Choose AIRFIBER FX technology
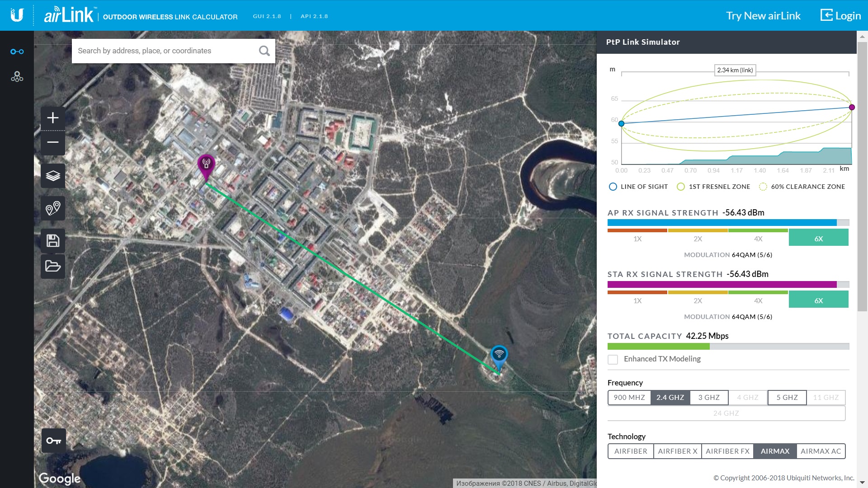The image size is (868, 488). 727,451
